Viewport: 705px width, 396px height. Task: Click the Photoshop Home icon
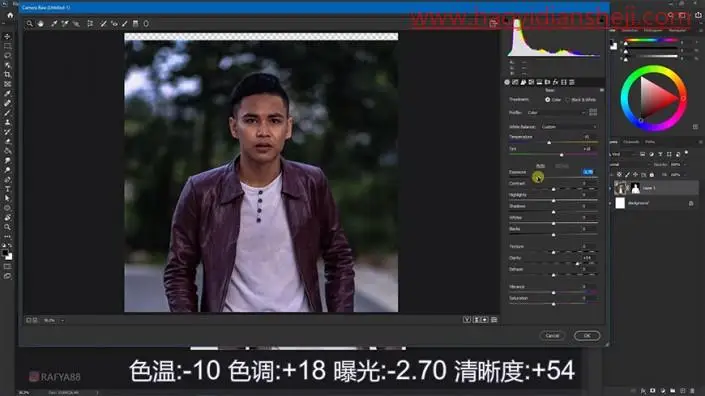[10, 15]
